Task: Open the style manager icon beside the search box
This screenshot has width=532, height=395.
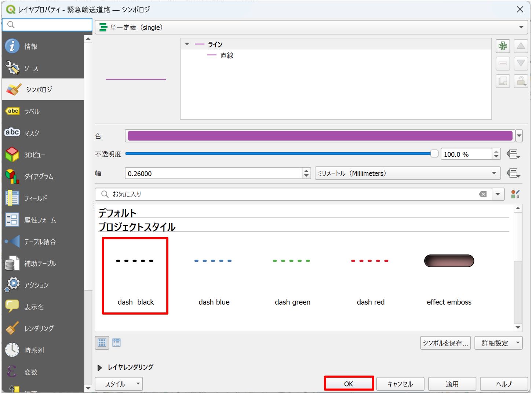Action: click(515, 194)
